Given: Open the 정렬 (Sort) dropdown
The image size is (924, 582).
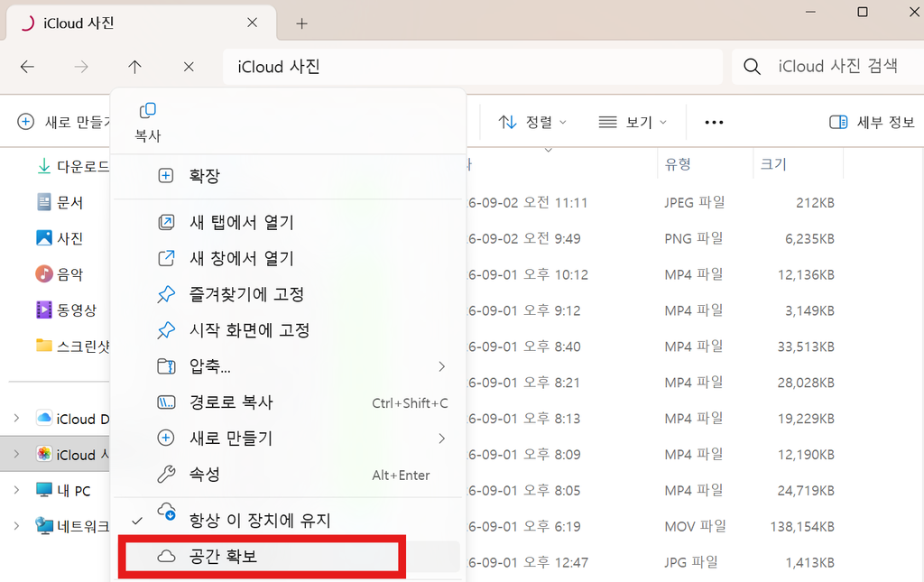Looking at the screenshot, I should [532, 122].
